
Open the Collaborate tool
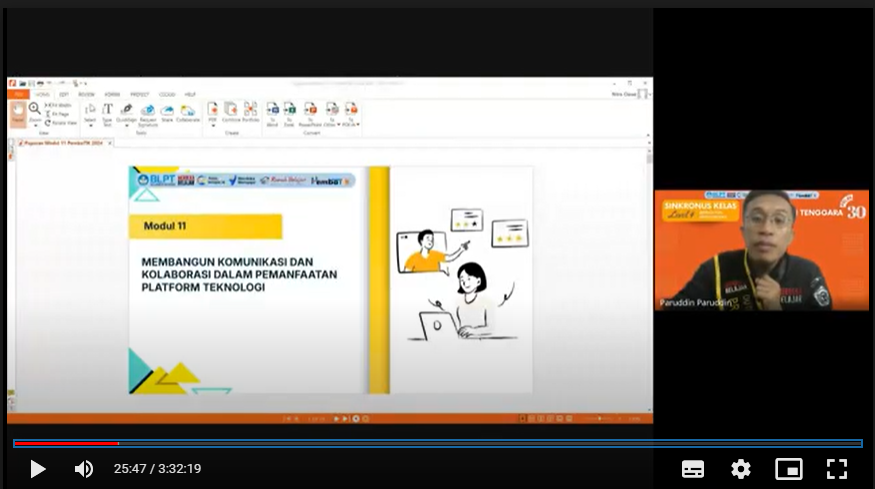pos(188,113)
